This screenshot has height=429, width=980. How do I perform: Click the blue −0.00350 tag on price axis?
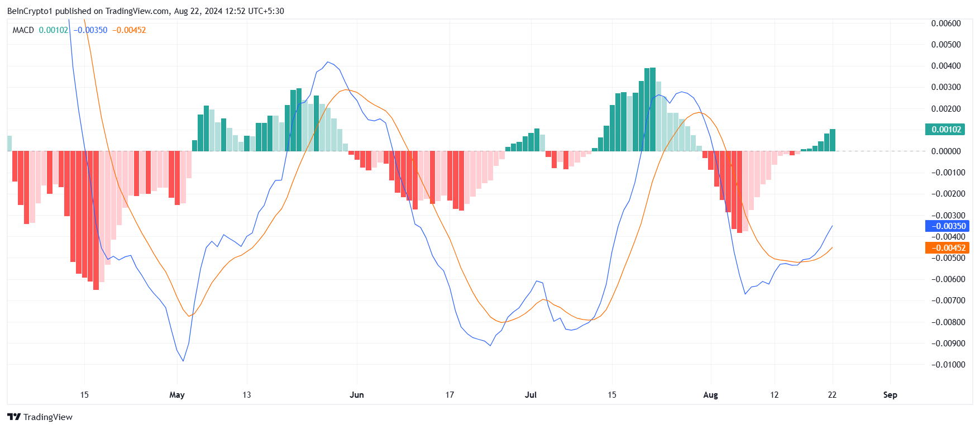pyautogui.click(x=946, y=226)
